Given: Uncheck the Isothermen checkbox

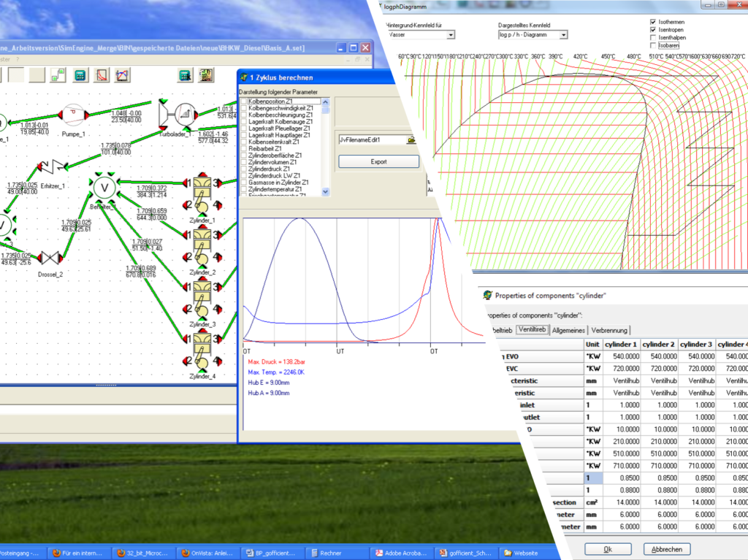Looking at the screenshot, I should point(653,22).
